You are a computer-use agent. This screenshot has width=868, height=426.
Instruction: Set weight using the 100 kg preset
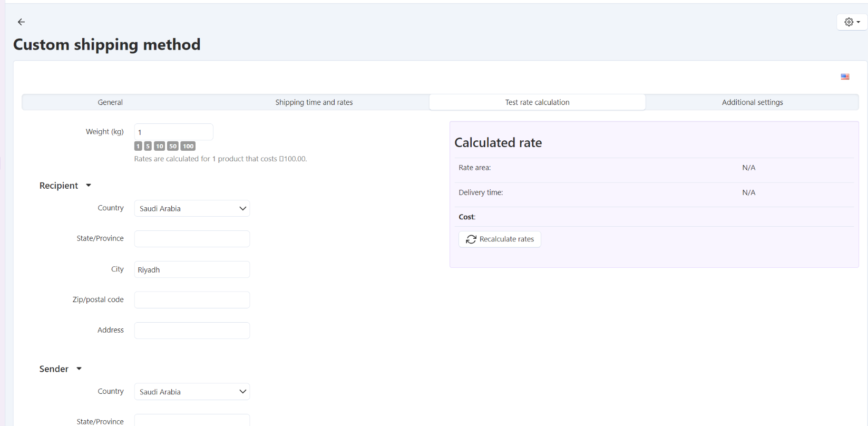tap(188, 146)
